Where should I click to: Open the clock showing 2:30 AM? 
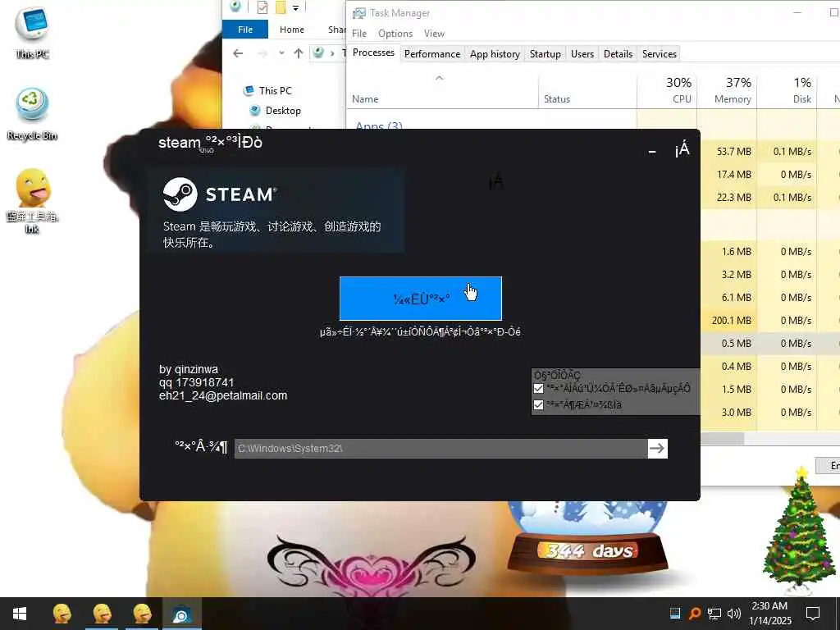(x=769, y=614)
